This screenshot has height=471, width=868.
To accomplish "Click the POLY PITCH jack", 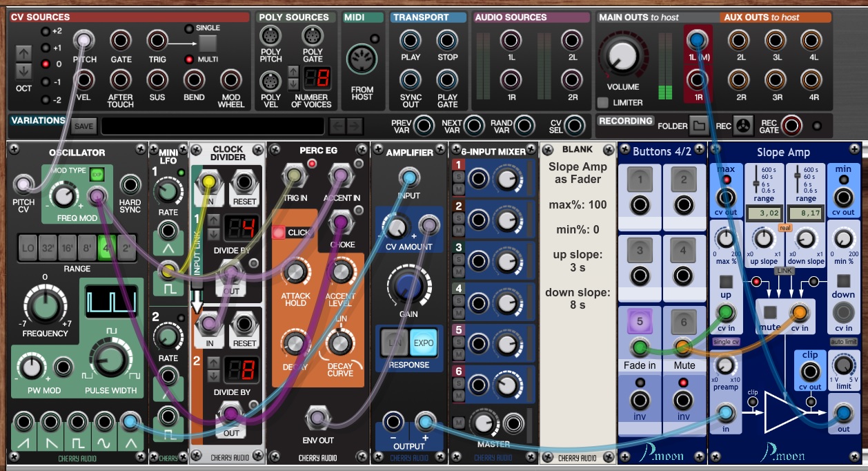I will coord(270,35).
